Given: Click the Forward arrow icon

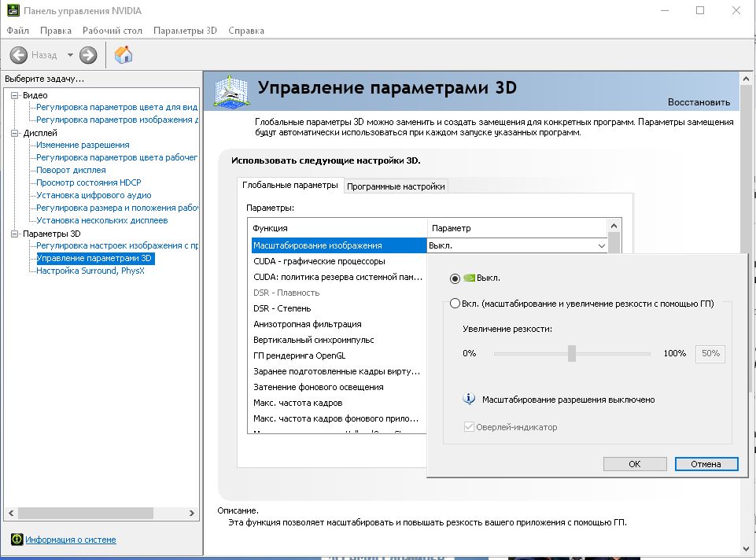Looking at the screenshot, I should [x=88, y=55].
